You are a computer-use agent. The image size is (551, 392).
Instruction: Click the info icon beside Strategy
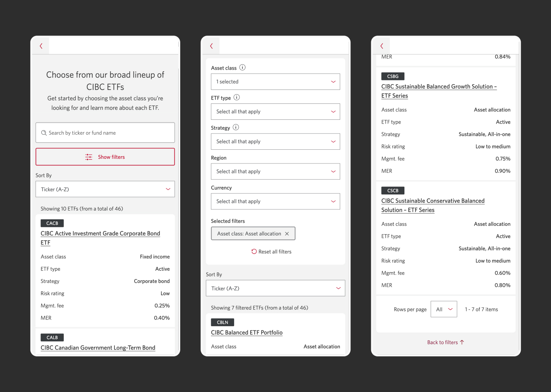(236, 127)
